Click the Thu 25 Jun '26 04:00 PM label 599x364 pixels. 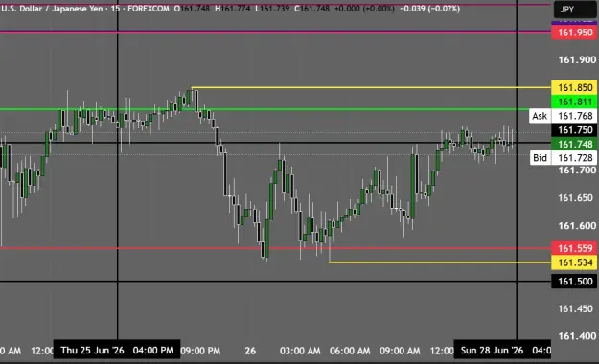coord(117,350)
